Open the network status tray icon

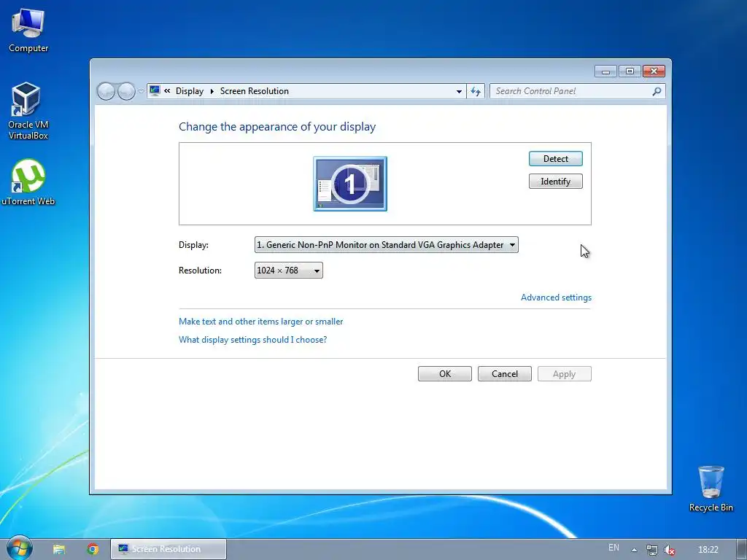651,550
